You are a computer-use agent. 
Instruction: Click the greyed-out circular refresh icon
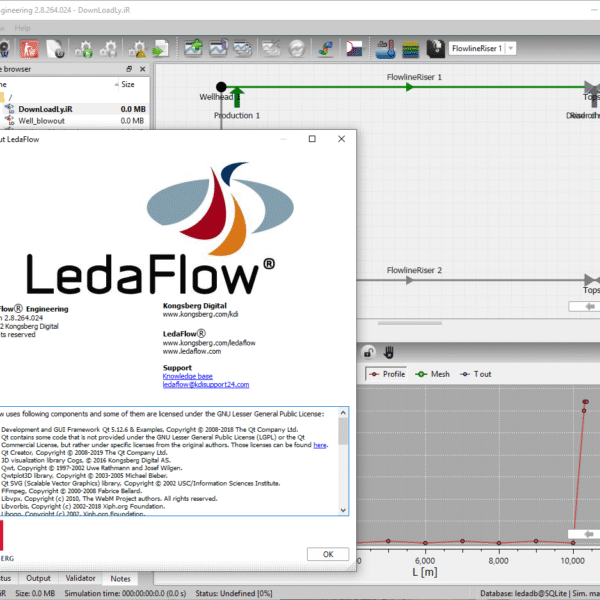[x=297, y=49]
